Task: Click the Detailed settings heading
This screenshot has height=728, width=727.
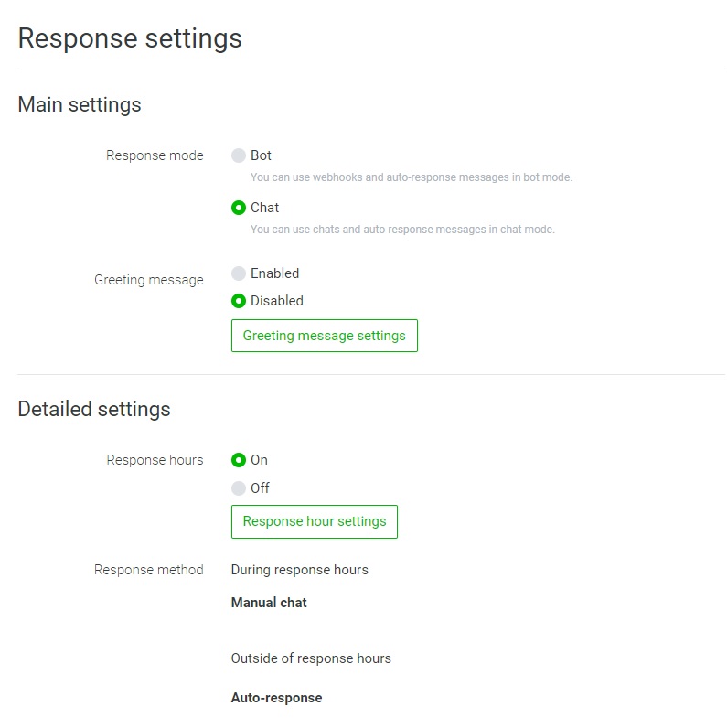Action: 94,409
